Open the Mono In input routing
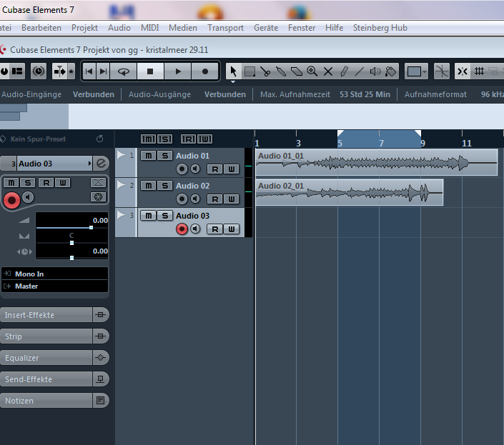 pyautogui.click(x=54, y=274)
